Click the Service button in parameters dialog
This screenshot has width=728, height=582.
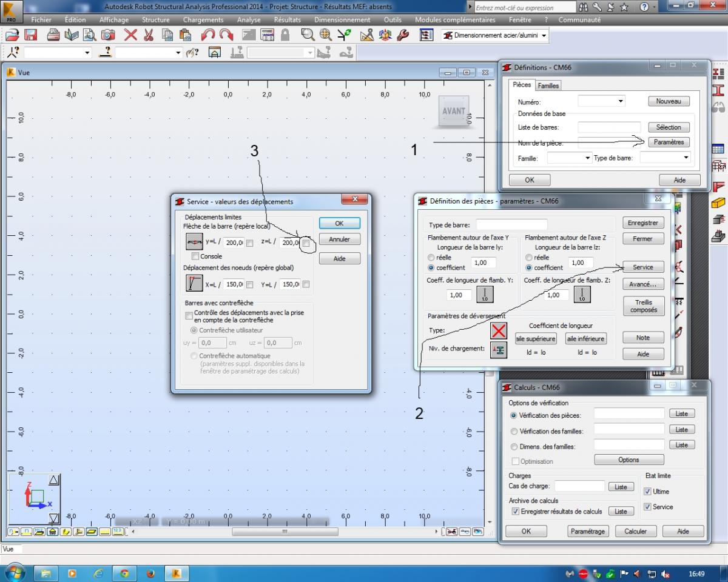click(x=643, y=267)
